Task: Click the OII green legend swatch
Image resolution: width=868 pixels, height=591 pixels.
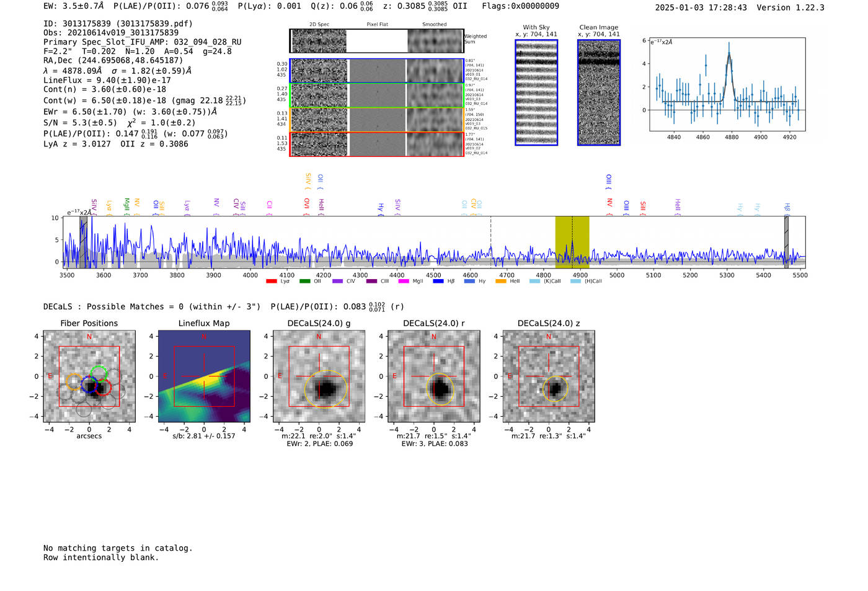Action: point(304,282)
